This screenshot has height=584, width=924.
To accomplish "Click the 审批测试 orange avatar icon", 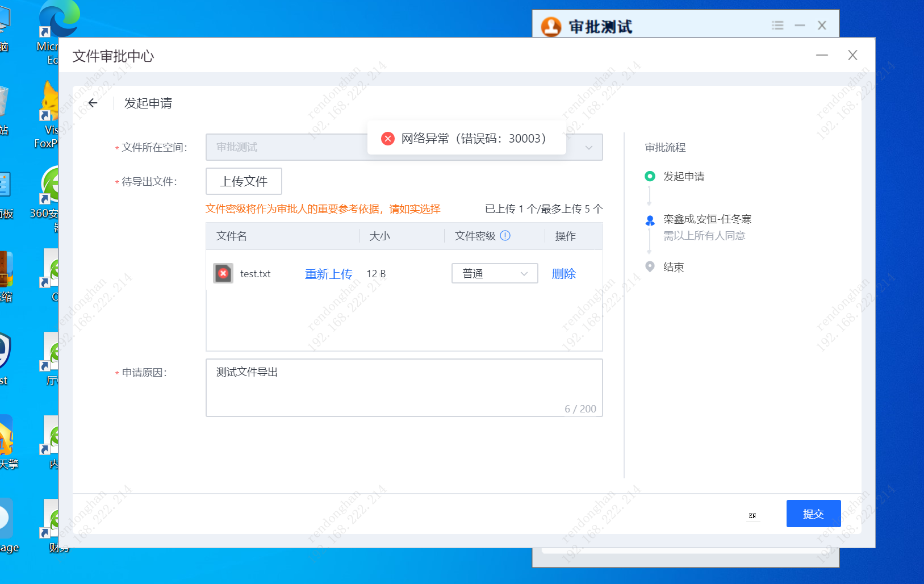I will pos(551,26).
